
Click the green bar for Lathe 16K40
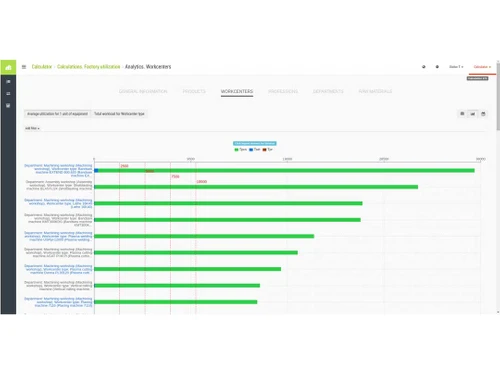228,203
